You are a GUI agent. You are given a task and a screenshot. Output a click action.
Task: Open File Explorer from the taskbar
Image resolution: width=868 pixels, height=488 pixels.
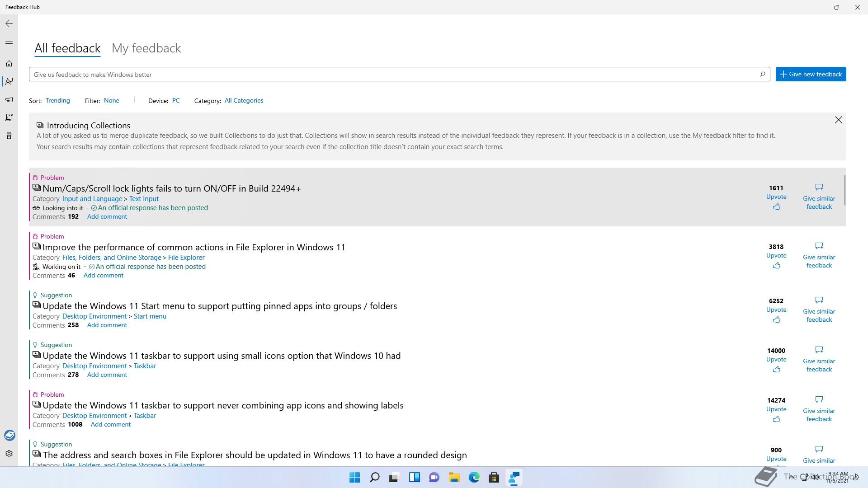[454, 477]
